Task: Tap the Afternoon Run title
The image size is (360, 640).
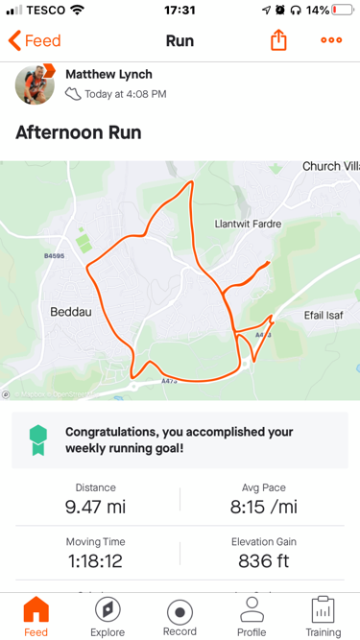Action: tap(78, 133)
